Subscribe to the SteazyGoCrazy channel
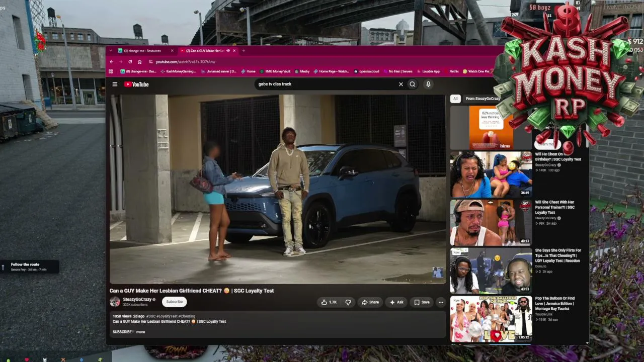 175,302
